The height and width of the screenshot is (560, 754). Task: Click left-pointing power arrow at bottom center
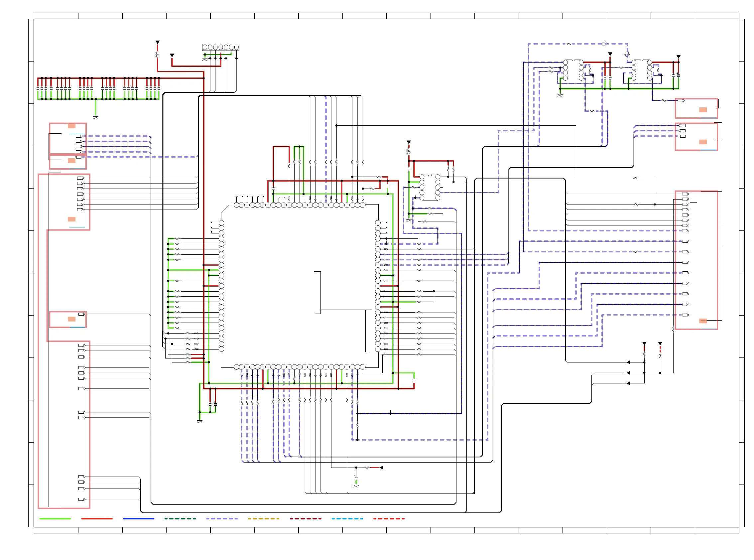(381, 468)
